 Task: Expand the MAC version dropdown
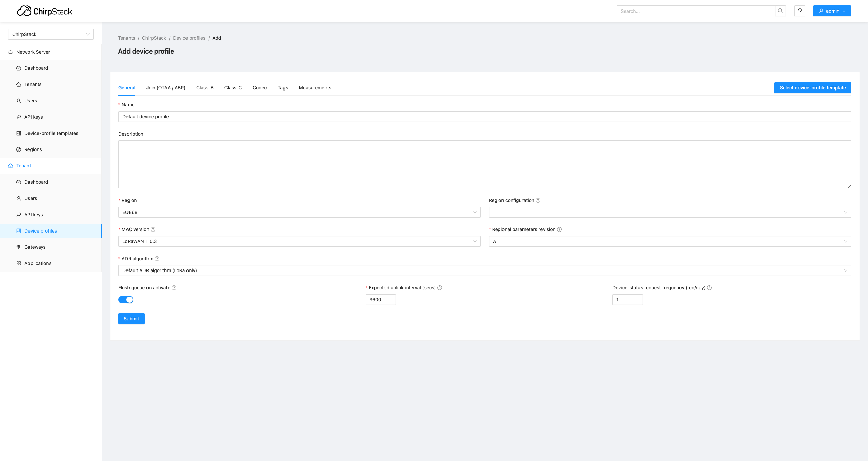tap(299, 241)
